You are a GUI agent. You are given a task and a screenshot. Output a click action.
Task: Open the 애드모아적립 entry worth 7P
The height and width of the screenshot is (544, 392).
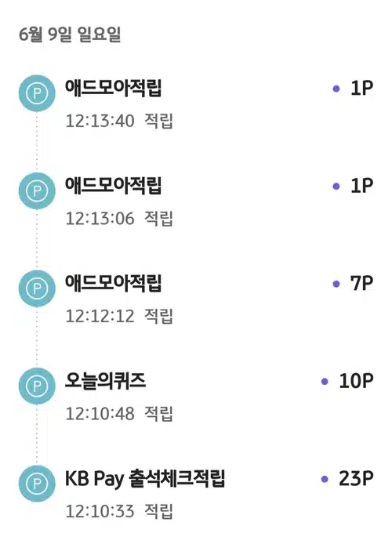[x=196, y=299]
